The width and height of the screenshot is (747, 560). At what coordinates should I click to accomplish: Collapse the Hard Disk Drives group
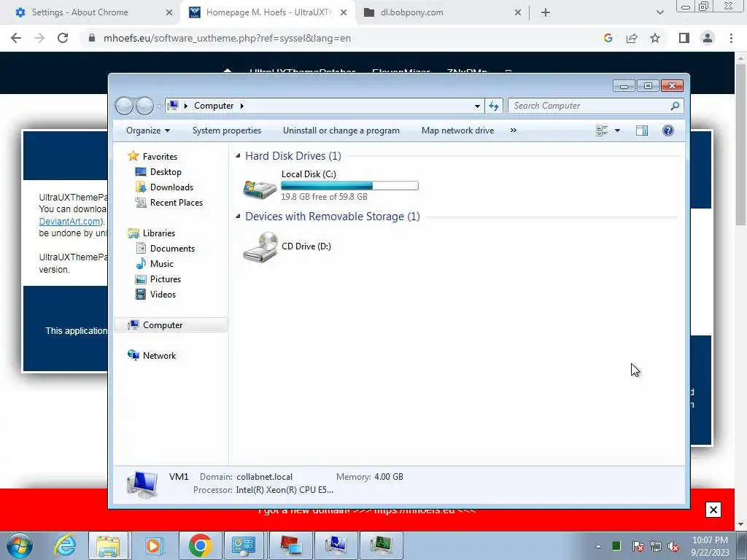pyautogui.click(x=238, y=156)
